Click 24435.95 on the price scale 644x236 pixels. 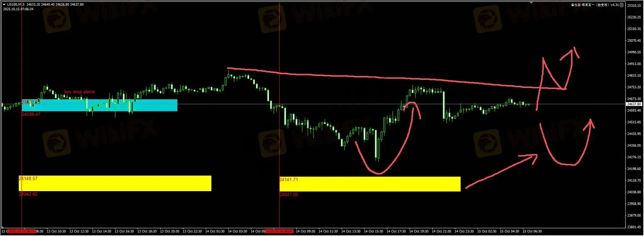coord(634,134)
